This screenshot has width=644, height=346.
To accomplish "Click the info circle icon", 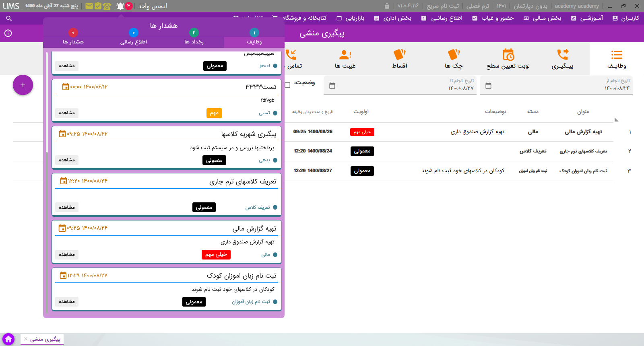I will tap(8, 33).
